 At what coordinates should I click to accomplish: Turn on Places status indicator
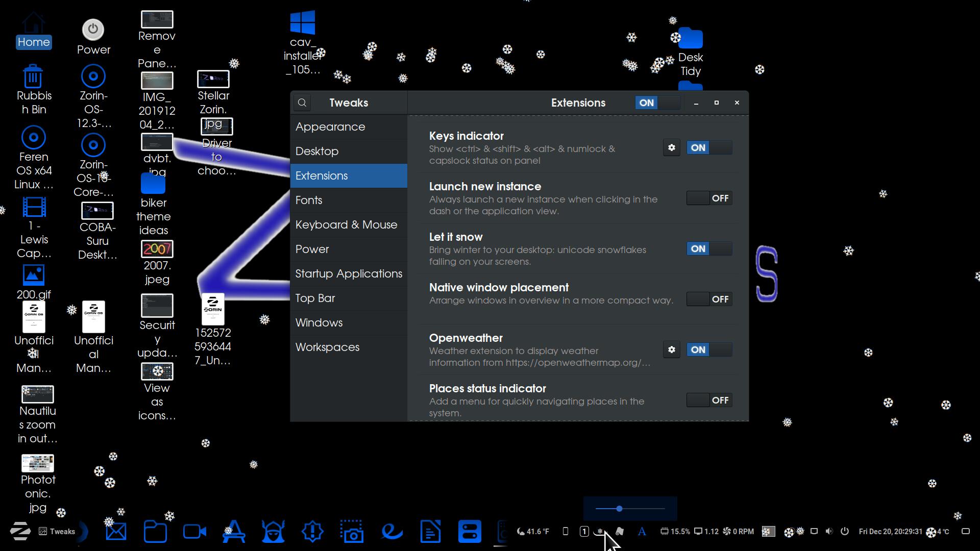[x=709, y=400]
